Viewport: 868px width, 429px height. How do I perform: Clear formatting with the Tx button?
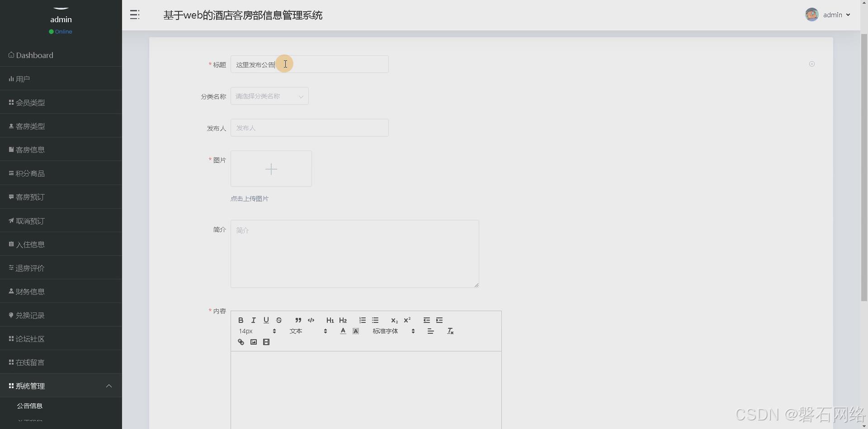point(450,331)
